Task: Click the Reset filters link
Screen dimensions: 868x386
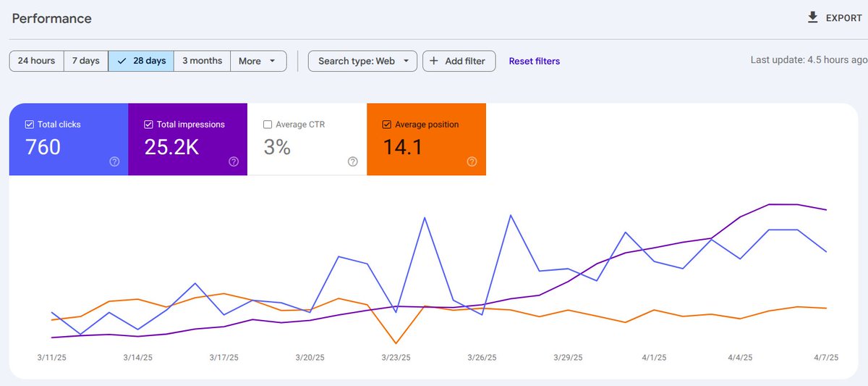Action: click(x=535, y=61)
